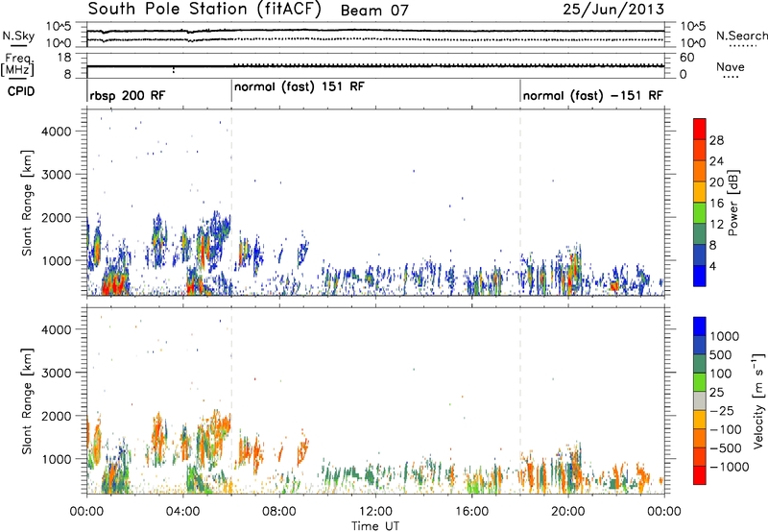Image resolution: width=768 pixels, height=532 pixels.
Task: Click the '08:00' time tick label
Action: click(279, 512)
